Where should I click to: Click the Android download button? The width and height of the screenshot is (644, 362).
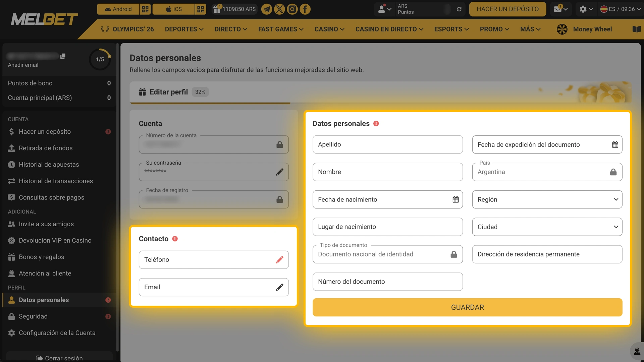[x=118, y=9]
